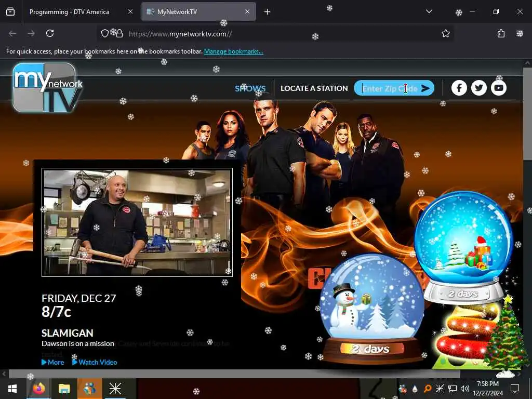Screen dimensions: 532x399
Task: Open the network status tray icon
Action: coord(453,389)
